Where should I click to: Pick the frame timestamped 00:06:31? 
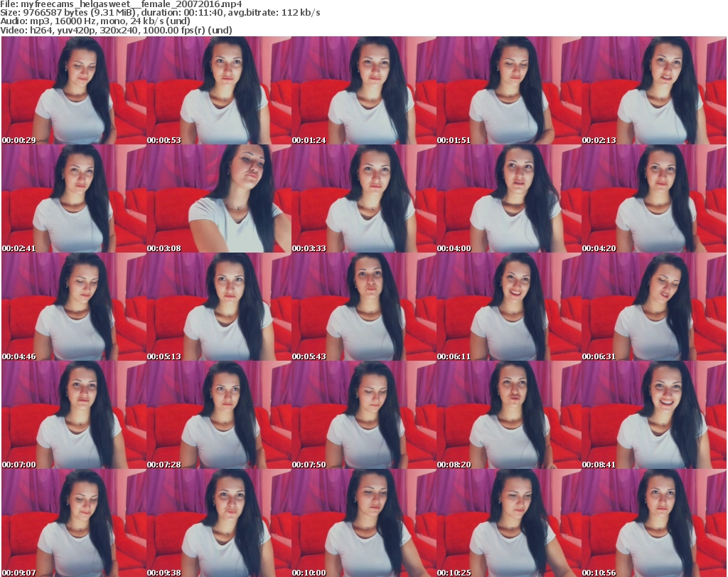654,307
